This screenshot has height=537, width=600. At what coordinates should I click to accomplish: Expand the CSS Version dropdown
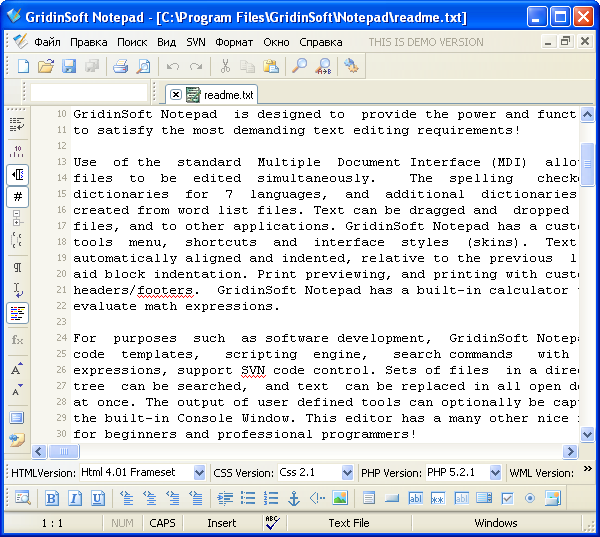347,473
